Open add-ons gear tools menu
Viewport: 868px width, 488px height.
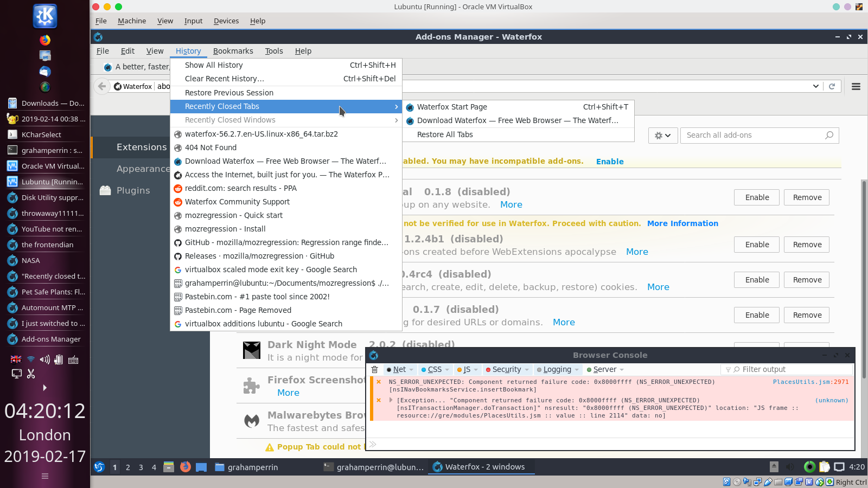(662, 136)
